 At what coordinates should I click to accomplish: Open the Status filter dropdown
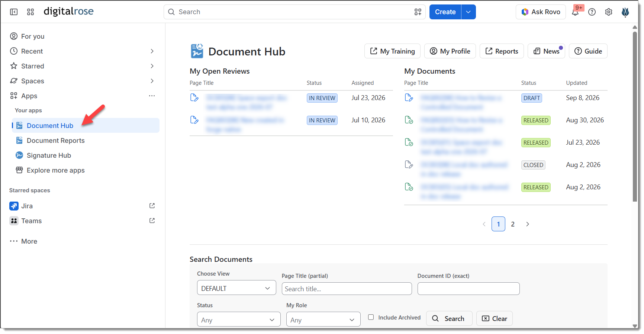(x=239, y=319)
